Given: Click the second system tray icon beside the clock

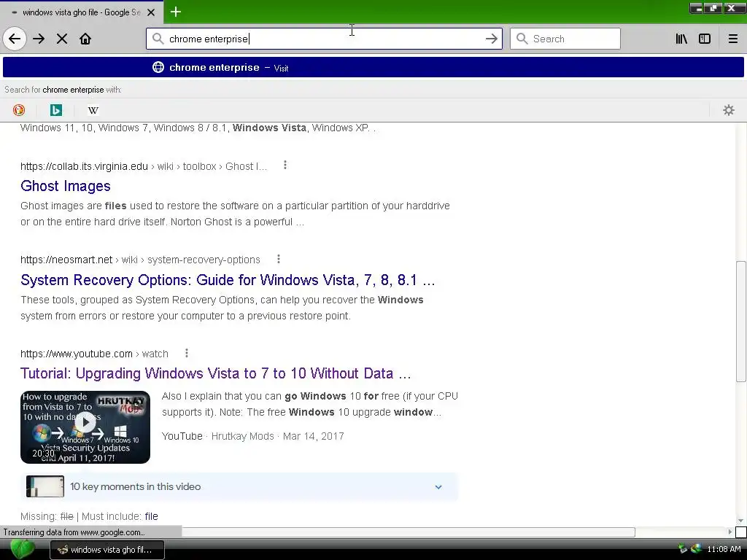Looking at the screenshot, I should (696, 549).
